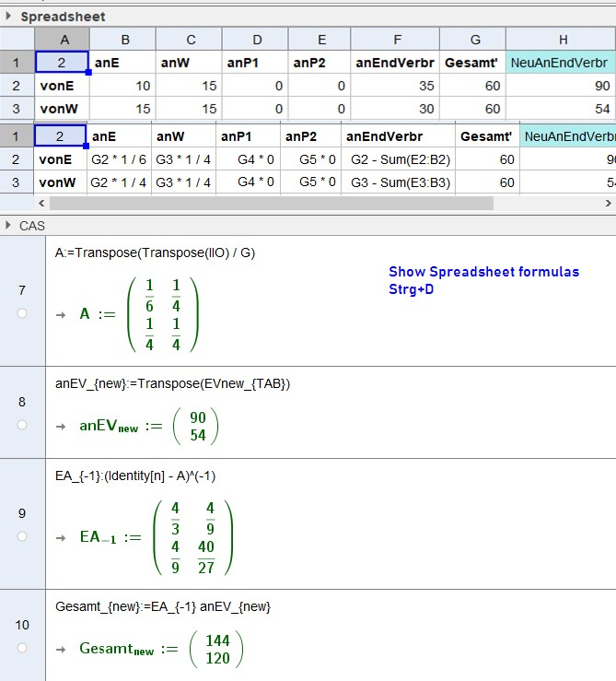616x681 pixels.
Task: Click the anEndVerbr header cell in upper spreadsheet
Action: click(x=395, y=63)
